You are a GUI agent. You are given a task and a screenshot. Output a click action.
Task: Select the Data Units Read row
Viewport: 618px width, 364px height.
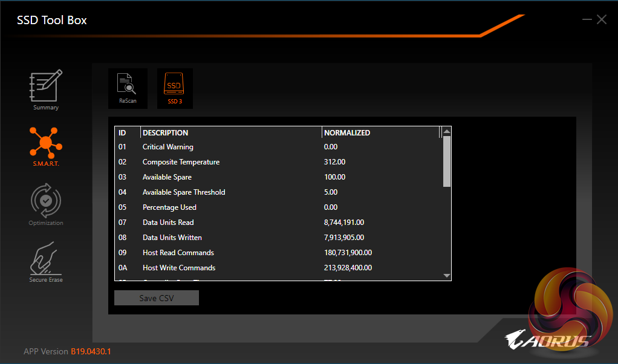click(x=278, y=223)
